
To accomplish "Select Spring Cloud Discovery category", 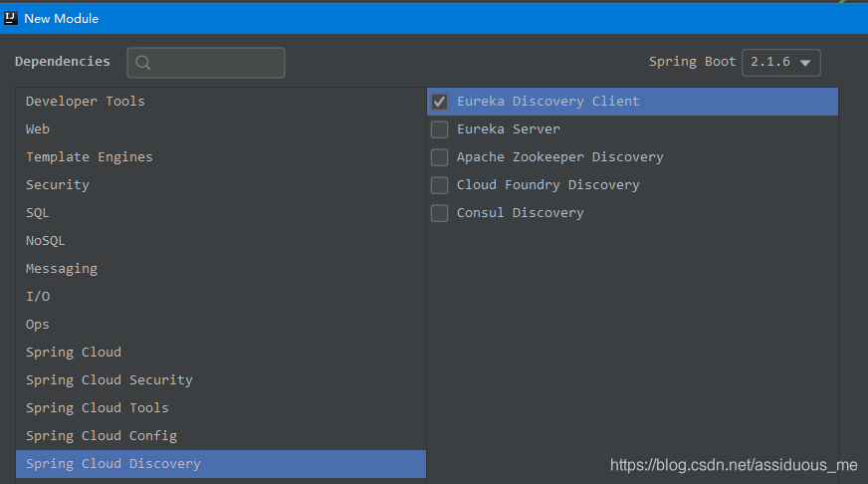I will 221,464.
